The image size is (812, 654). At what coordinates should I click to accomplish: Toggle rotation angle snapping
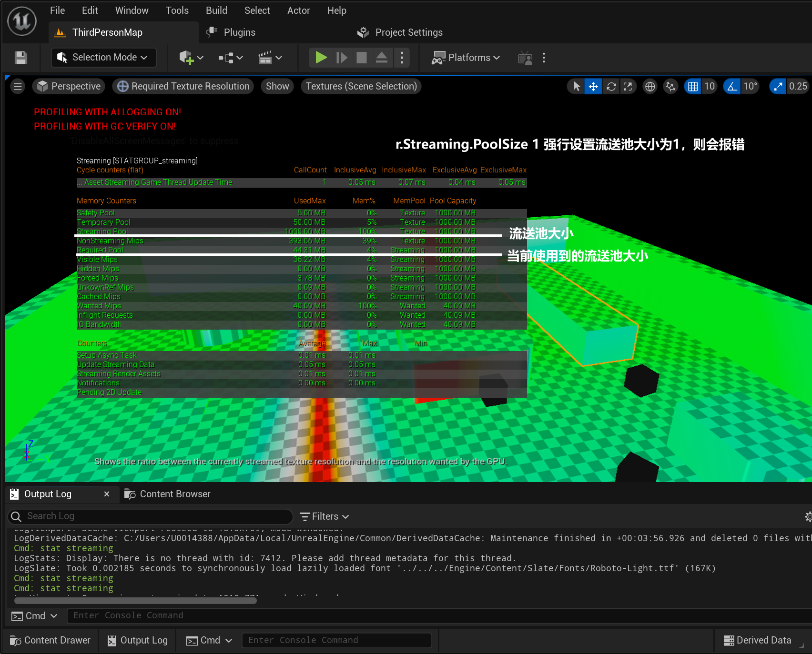[732, 86]
